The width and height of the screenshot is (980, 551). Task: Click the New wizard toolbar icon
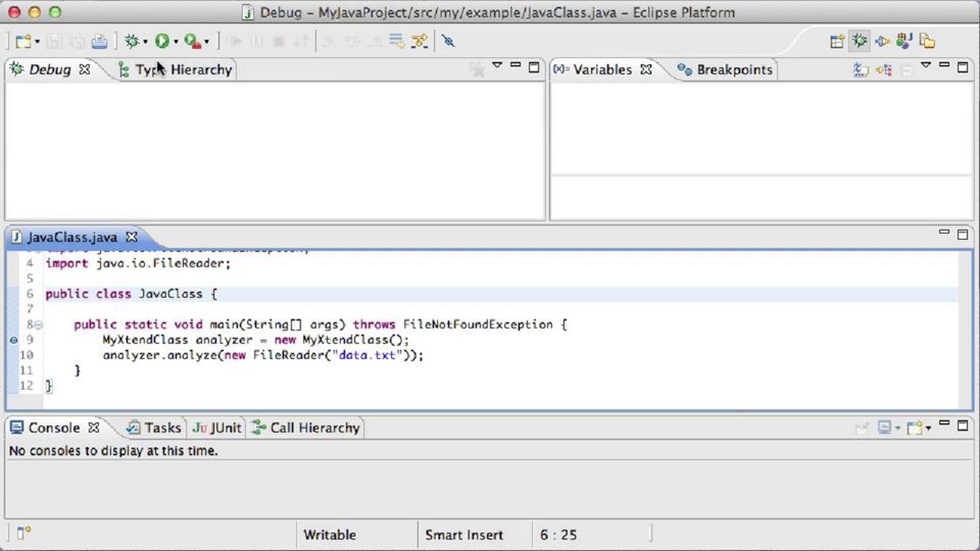point(24,41)
